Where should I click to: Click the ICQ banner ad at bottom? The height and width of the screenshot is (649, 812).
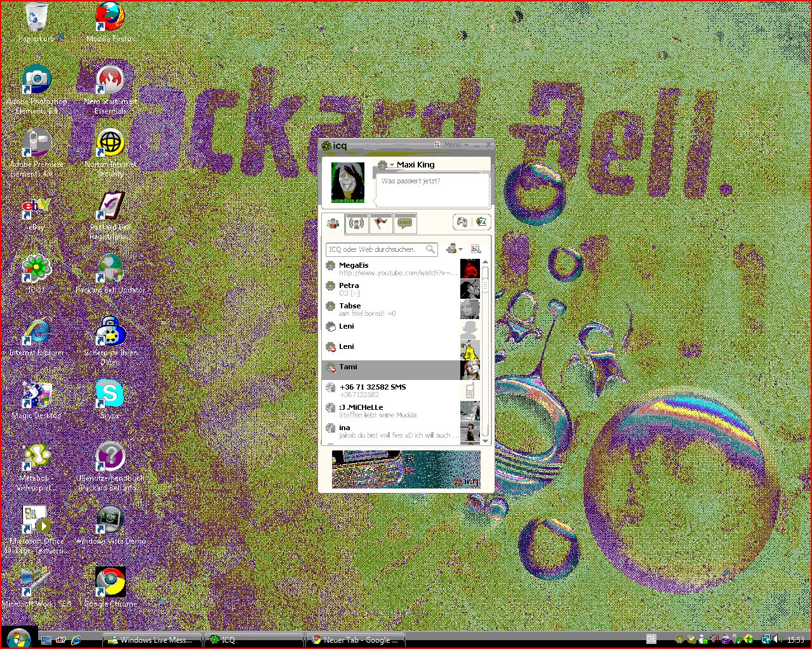point(406,469)
